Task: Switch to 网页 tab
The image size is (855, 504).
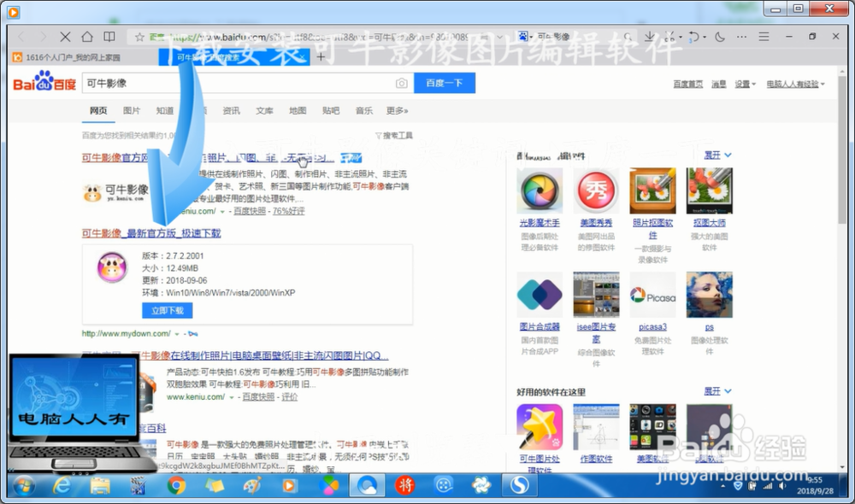Action: [x=98, y=110]
